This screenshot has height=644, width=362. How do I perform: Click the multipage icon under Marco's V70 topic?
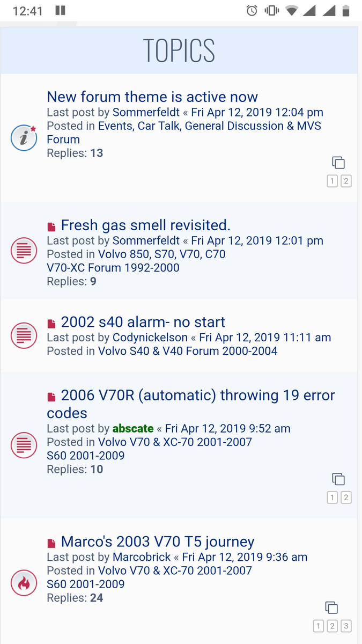pyautogui.click(x=331, y=607)
